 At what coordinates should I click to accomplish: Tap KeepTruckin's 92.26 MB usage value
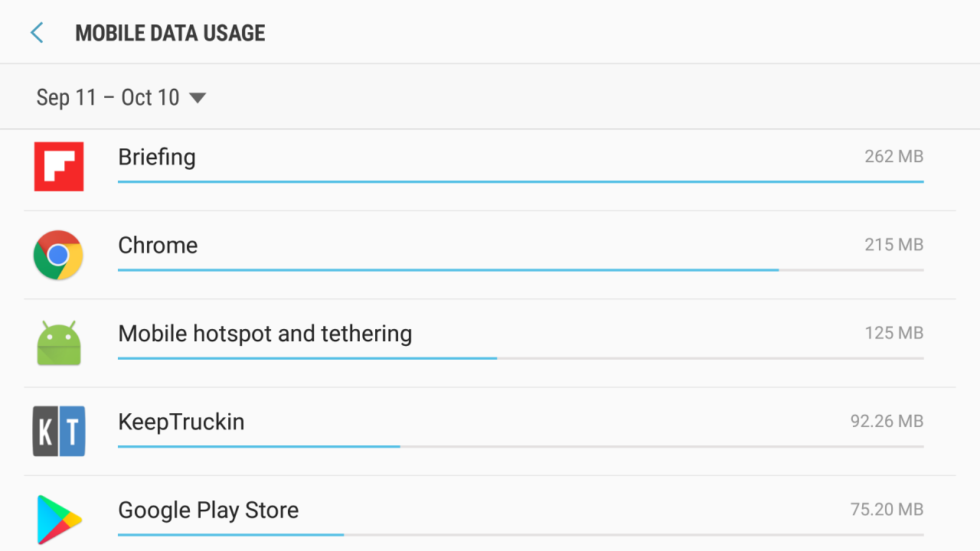click(887, 422)
